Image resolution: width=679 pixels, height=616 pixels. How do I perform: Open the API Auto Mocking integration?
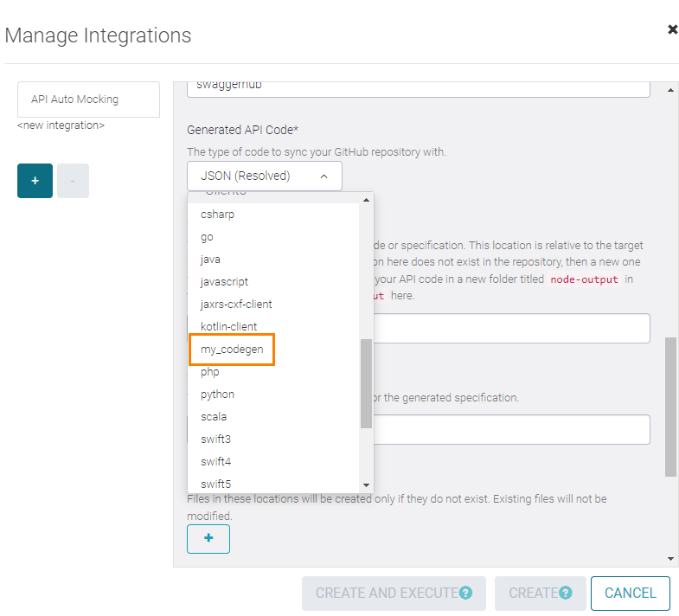pos(88,99)
